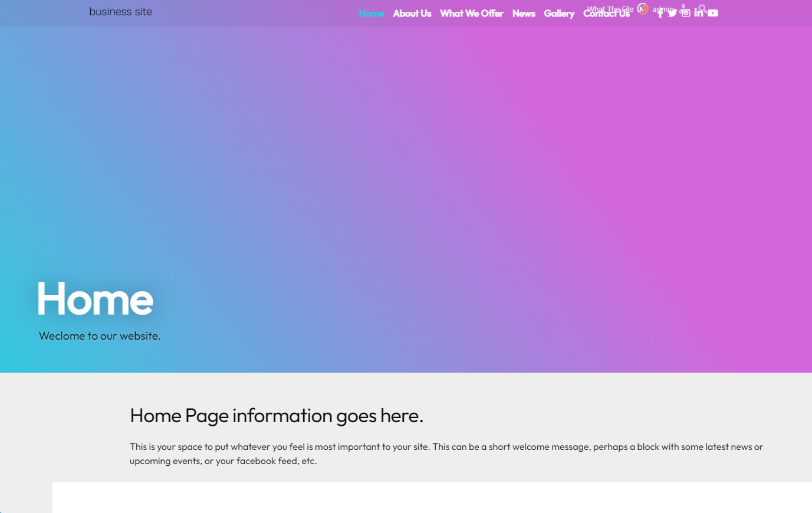This screenshot has width=812, height=513.
Task: Open the Twitter social icon
Action: coord(672,13)
